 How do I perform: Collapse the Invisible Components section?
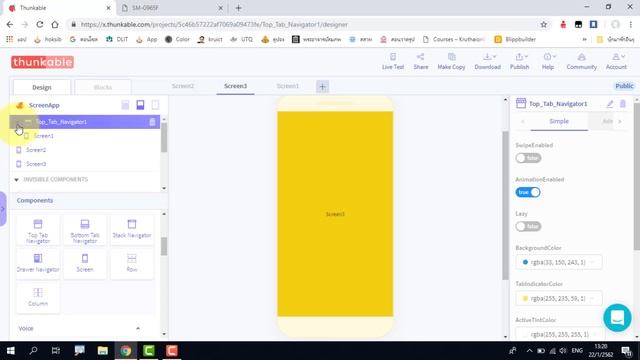coord(16,180)
